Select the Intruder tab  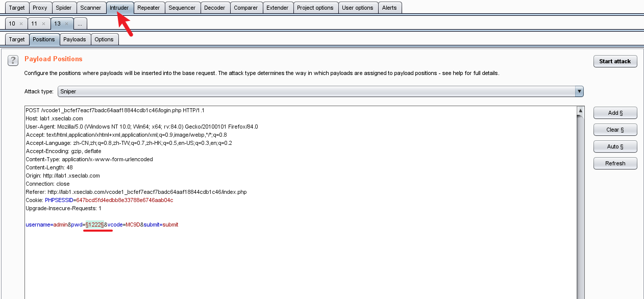click(x=119, y=8)
